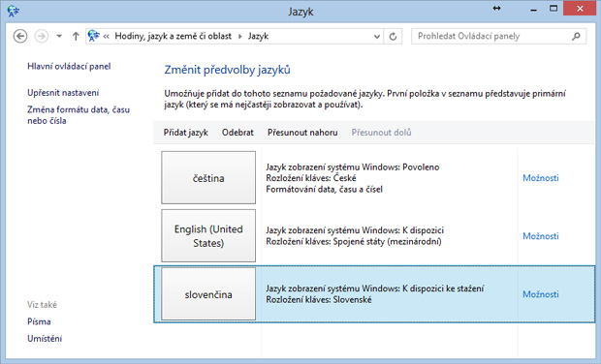Open Možnosti for slovenčina
Screen dimensions: 601x364
[x=541, y=294]
